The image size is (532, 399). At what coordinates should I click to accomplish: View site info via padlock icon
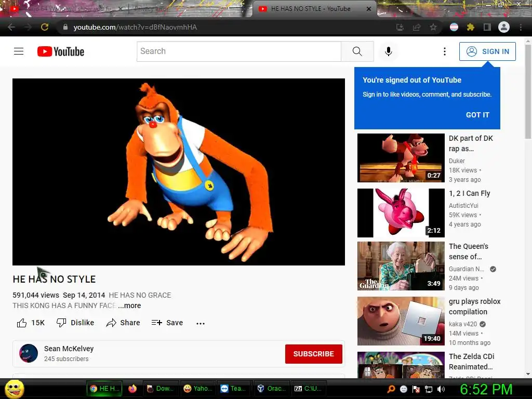click(x=65, y=27)
